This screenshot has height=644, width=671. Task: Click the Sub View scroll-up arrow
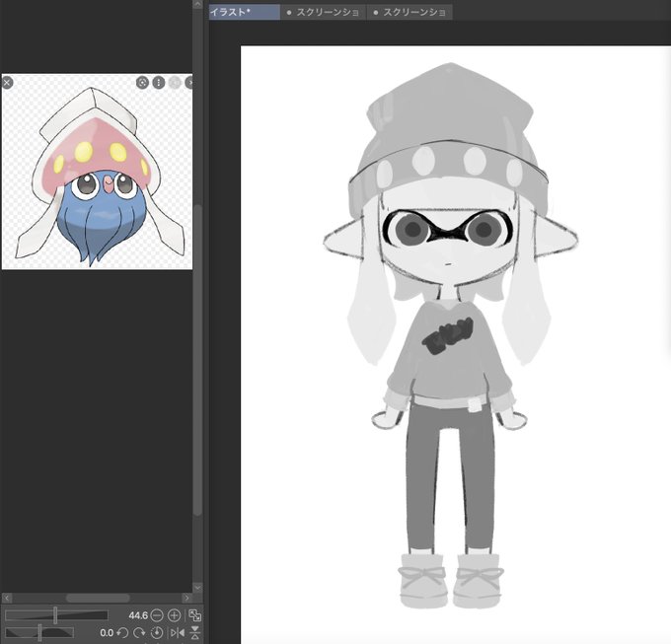(x=197, y=4)
